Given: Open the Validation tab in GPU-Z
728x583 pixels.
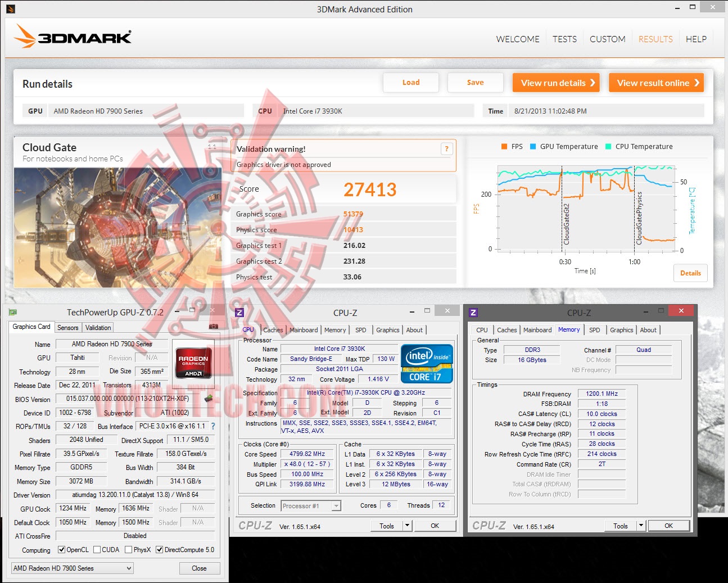Looking at the screenshot, I should 98,328.
